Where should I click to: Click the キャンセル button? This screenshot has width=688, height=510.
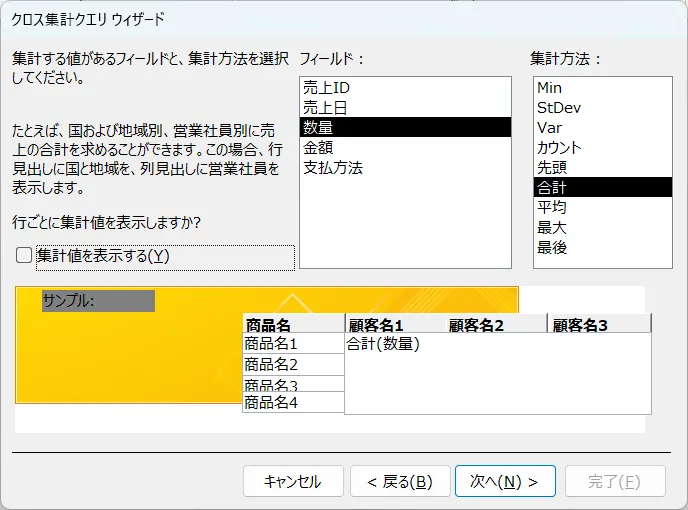point(293,481)
